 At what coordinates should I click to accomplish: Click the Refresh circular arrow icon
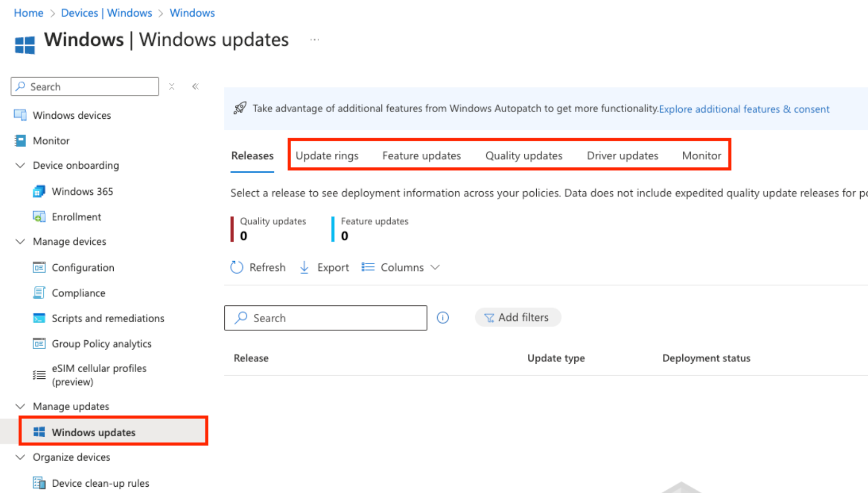(x=237, y=267)
